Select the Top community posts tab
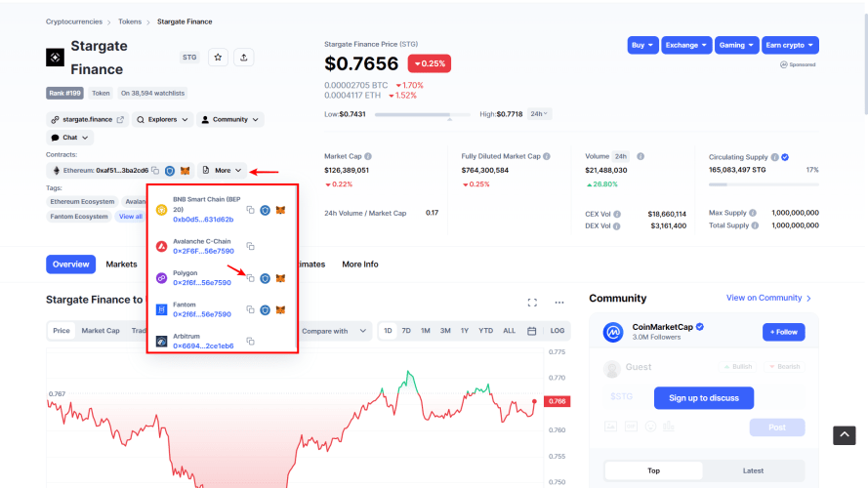Screen dimensions: 868x488 (654, 470)
